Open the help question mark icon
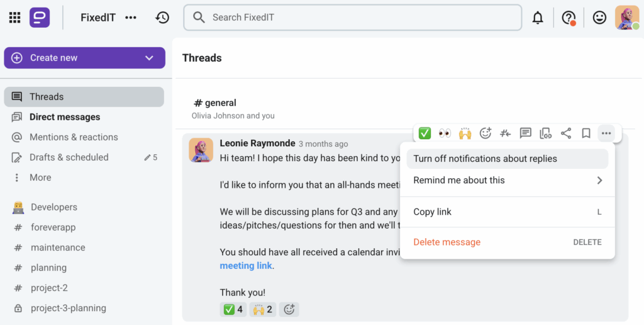The height and width of the screenshot is (325, 644). tap(569, 18)
